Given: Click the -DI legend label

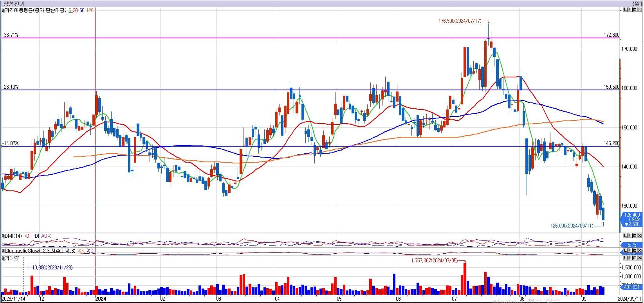Looking at the screenshot, I should [x=36, y=236].
